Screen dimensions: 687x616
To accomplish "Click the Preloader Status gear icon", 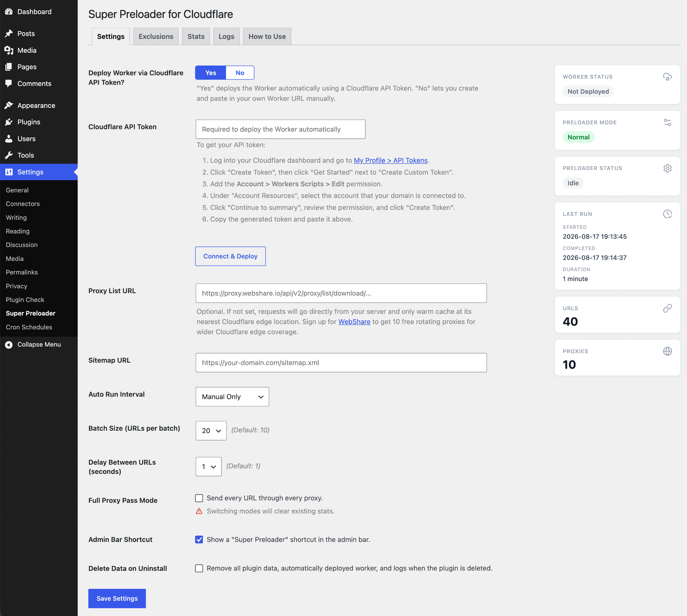I will click(x=667, y=168).
